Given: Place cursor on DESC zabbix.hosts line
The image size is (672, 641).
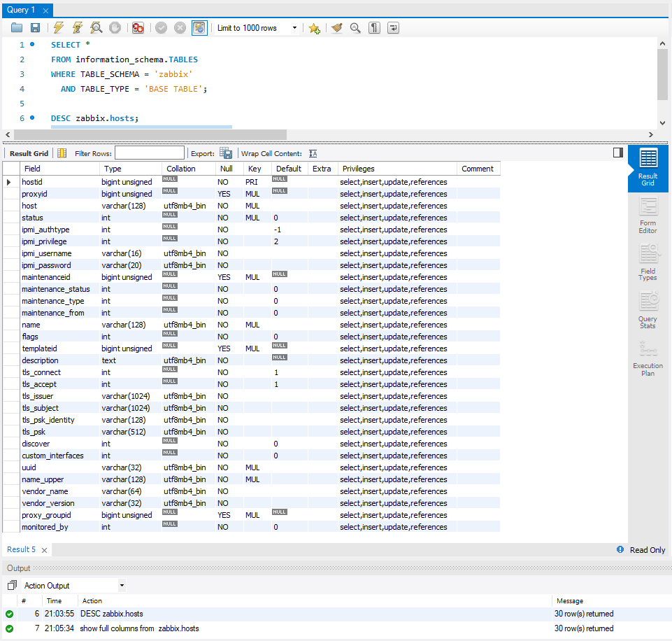Looking at the screenshot, I should tap(94, 118).
